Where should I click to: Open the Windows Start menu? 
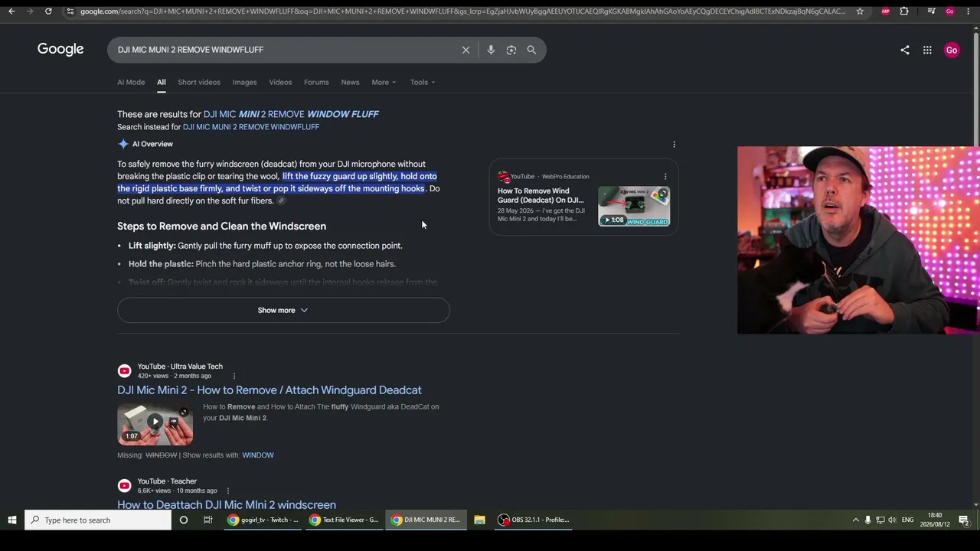12,520
